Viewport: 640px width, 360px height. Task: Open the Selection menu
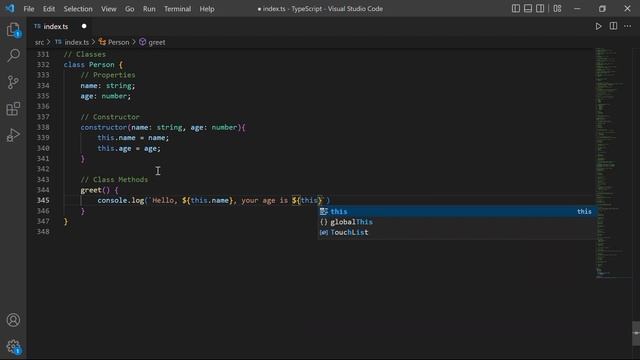[78, 9]
